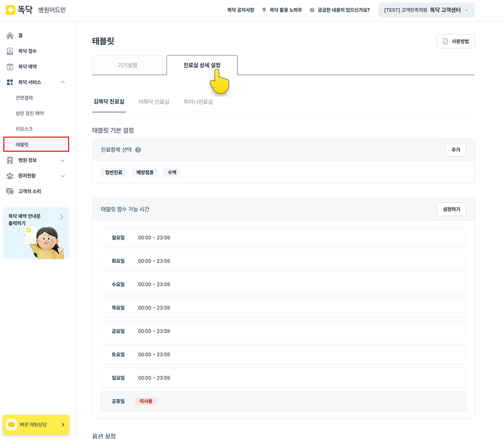The height and width of the screenshot is (439, 504).
Task: Click the 토요일 time row
Action: click(x=283, y=354)
